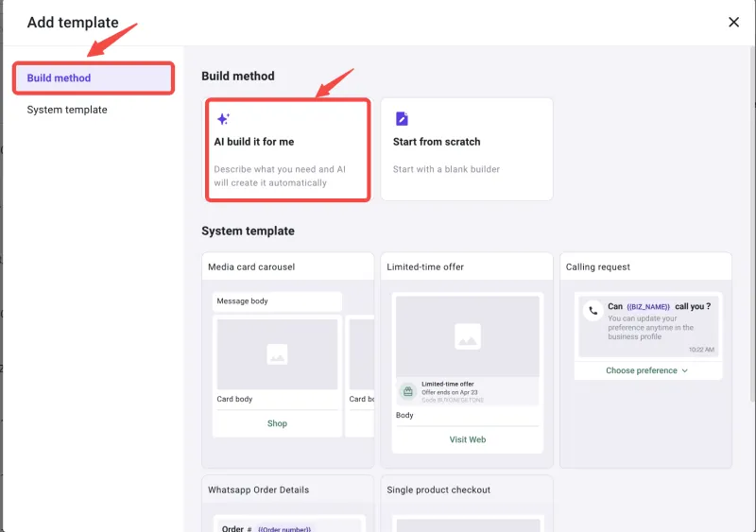Screen dimensions: 756x532
Task: Select the Limited-time offer template title
Action: pyautogui.click(x=425, y=266)
